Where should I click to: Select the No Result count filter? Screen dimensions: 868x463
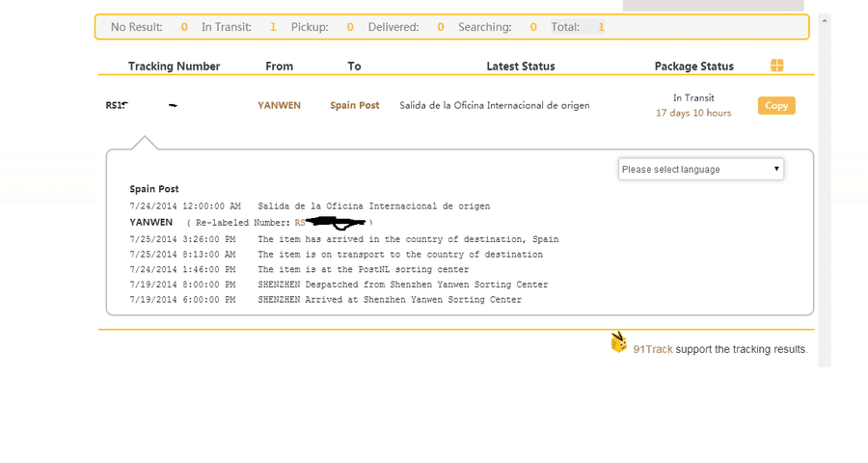[x=149, y=27]
